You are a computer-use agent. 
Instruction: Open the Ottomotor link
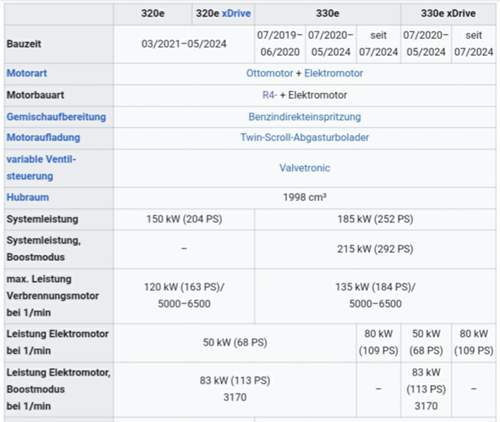(x=270, y=73)
